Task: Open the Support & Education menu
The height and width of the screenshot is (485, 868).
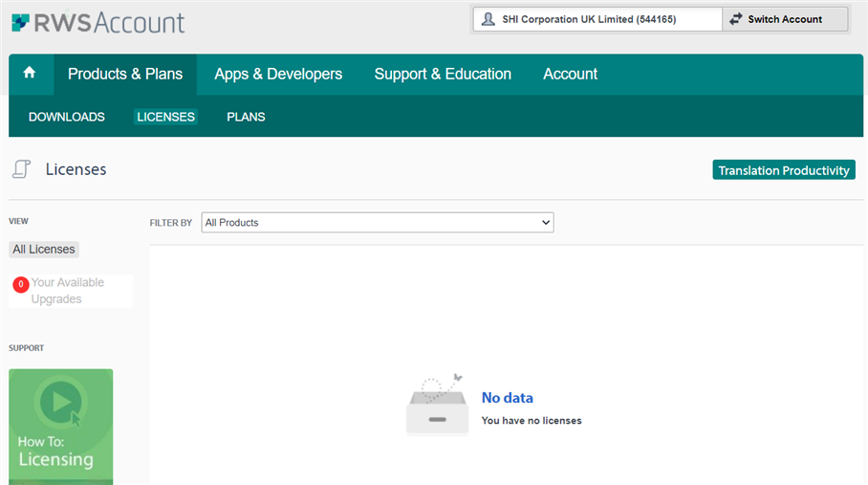Action: (443, 75)
